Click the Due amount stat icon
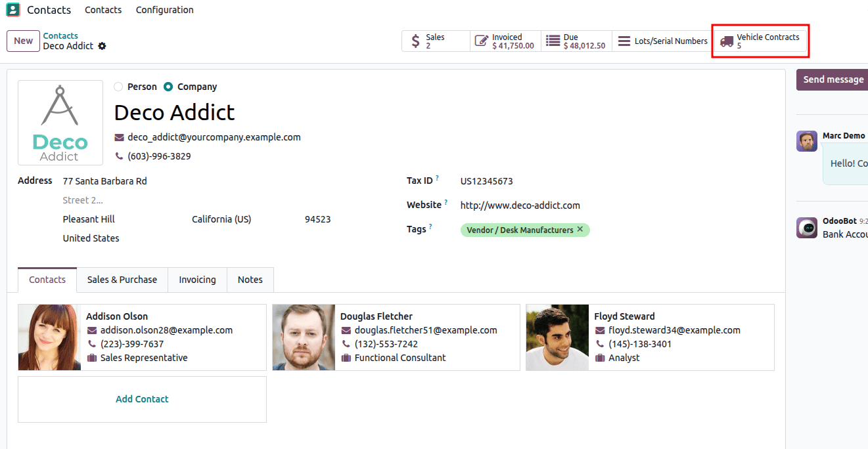Image resolution: width=868 pixels, height=449 pixels. [553, 41]
